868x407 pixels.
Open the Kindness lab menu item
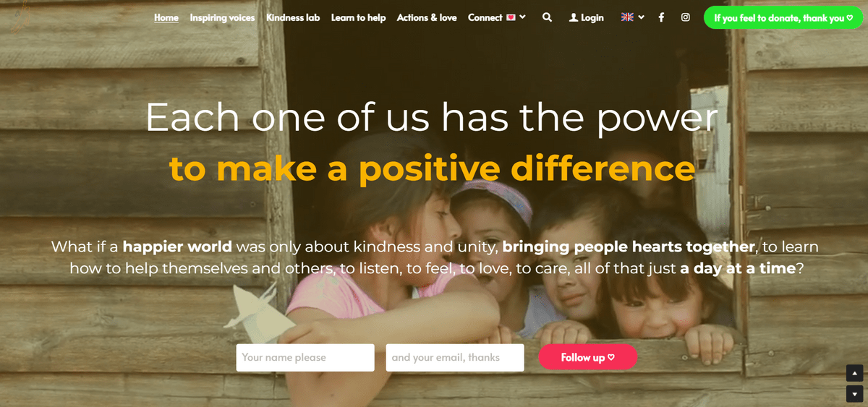tap(293, 17)
